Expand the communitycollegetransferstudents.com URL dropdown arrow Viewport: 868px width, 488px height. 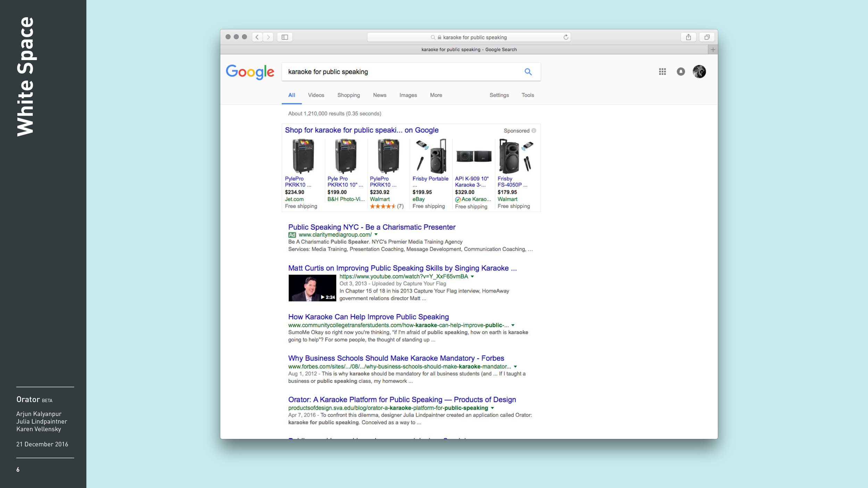click(512, 325)
